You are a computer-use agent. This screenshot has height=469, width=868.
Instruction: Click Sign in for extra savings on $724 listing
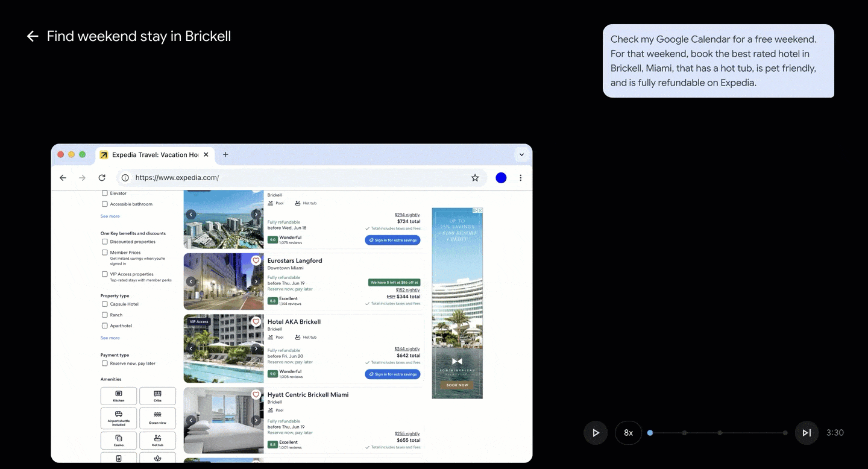[x=392, y=240]
